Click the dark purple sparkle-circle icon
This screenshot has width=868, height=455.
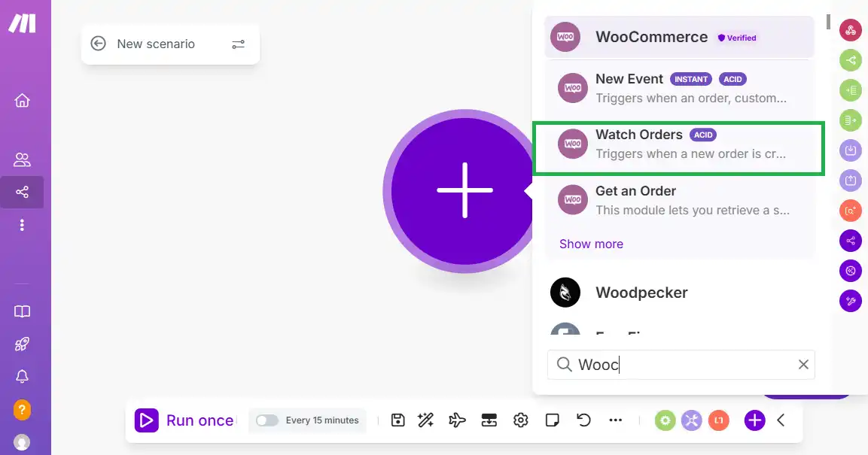851,271
